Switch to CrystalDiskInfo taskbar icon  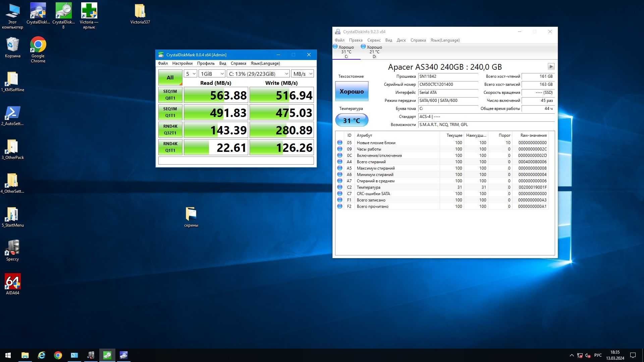click(123, 355)
